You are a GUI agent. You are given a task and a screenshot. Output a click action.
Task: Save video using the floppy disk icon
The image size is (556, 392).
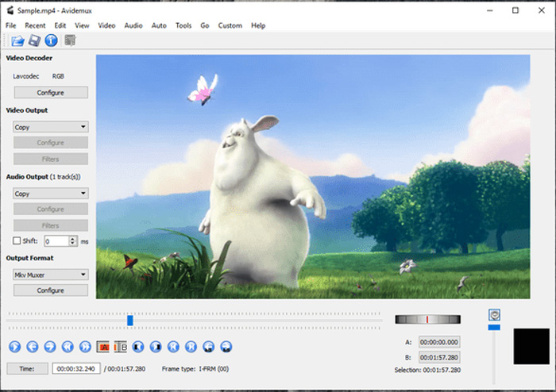(34, 40)
